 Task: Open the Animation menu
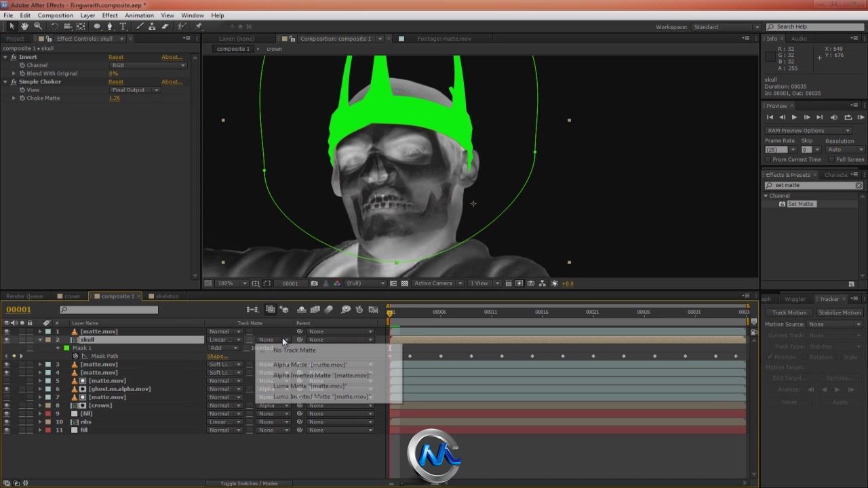139,15
